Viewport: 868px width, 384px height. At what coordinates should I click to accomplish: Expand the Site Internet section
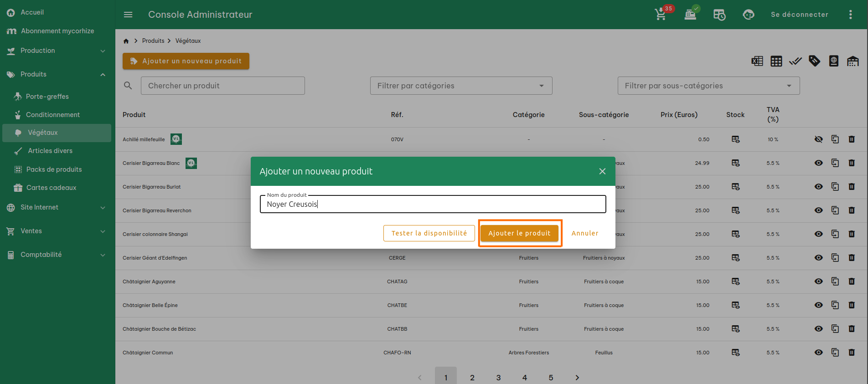click(x=57, y=207)
